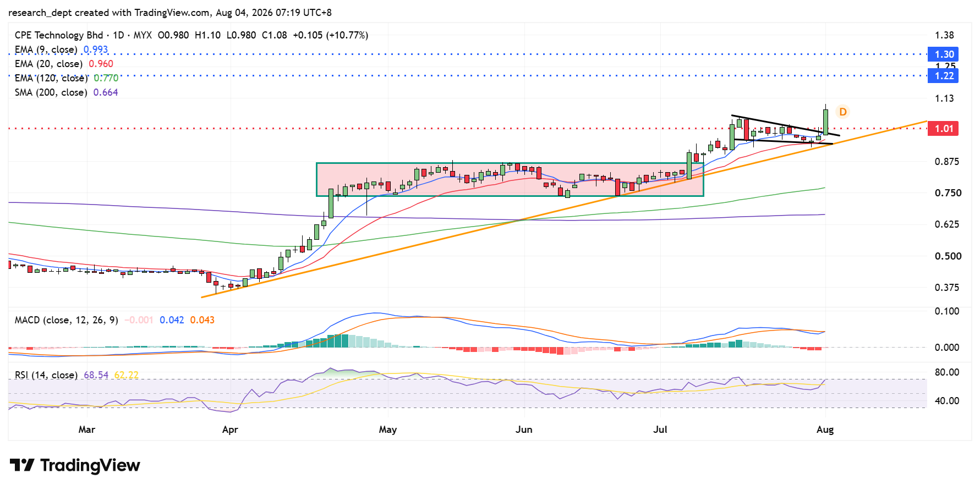The width and height of the screenshot is (980, 490).
Task: Click the research_dept attribution header text
Action: tap(170, 13)
